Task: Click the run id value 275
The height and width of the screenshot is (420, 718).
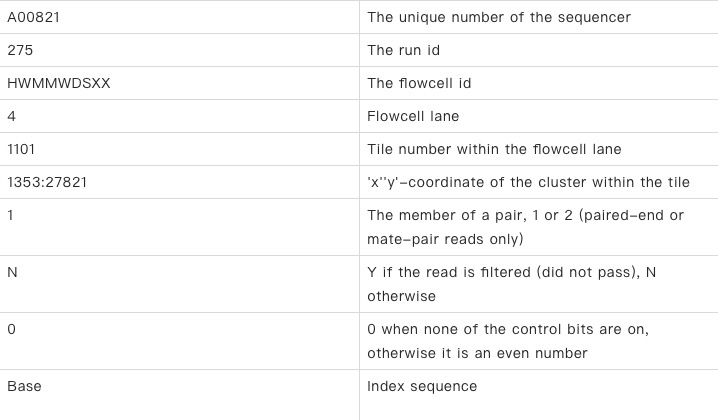Action: [x=20, y=50]
